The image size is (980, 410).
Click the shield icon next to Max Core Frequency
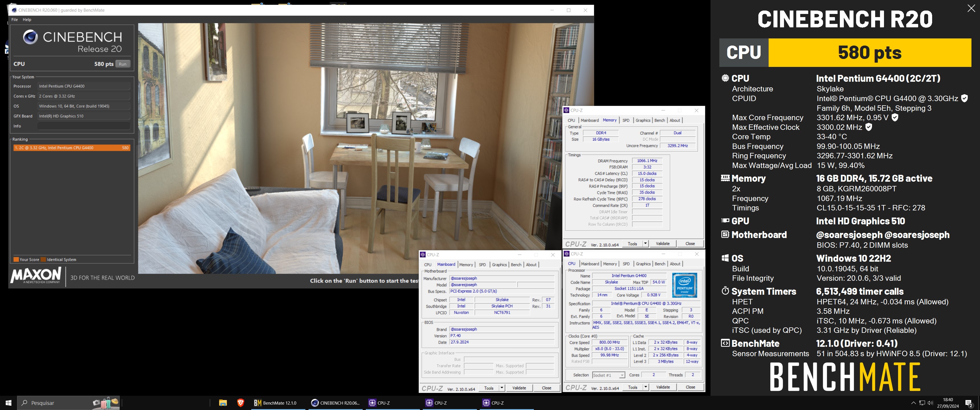click(x=895, y=118)
